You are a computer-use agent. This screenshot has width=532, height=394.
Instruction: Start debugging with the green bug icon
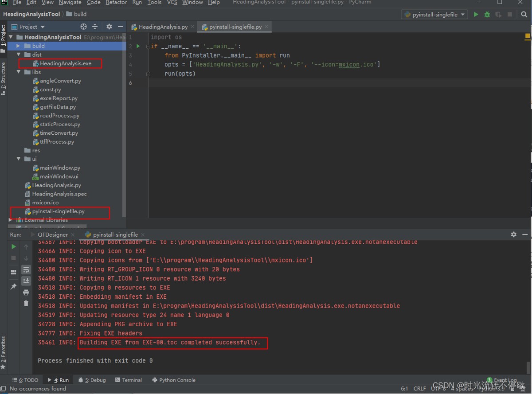(x=487, y=15)
